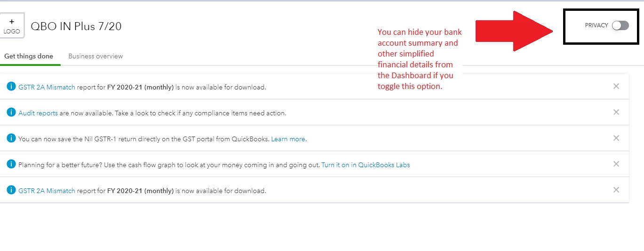Click info icon of bottom GSTR 2A notification
Viewport: 644px width, 251px height.
click(11, 190)
